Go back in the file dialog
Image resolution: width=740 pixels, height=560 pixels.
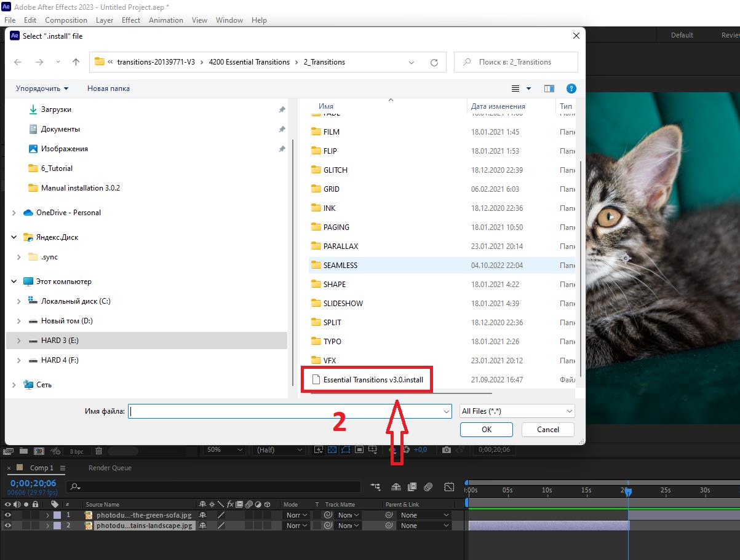(x=18, y=62)
